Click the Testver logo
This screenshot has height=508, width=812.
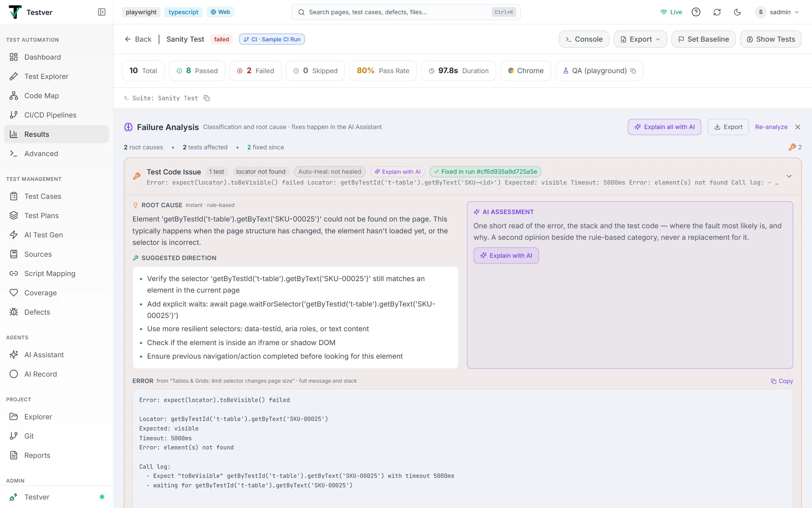pos(15,12)
